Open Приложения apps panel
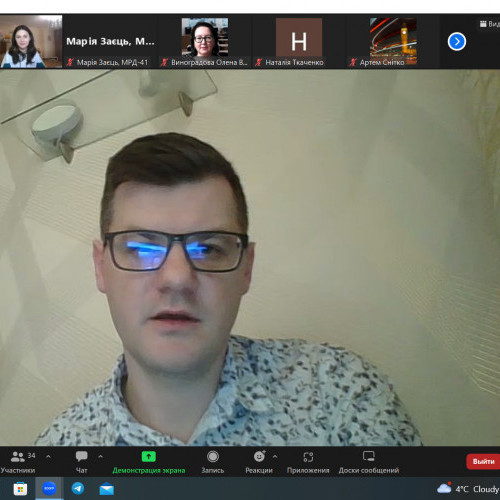Screen dimensions: 500x500 (x=308, y=462)
